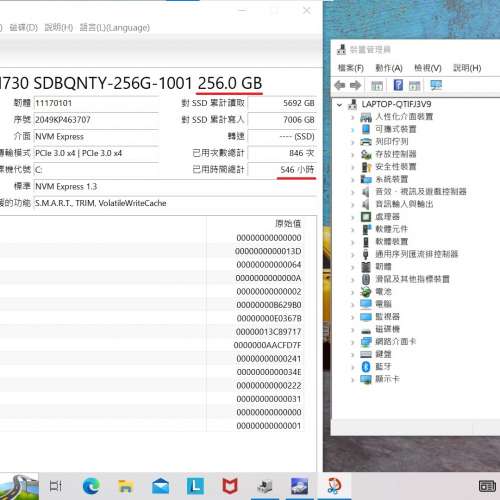Click news widget on taskbar left edge
The width and height of the screenshot is (500, 500).
19,486
